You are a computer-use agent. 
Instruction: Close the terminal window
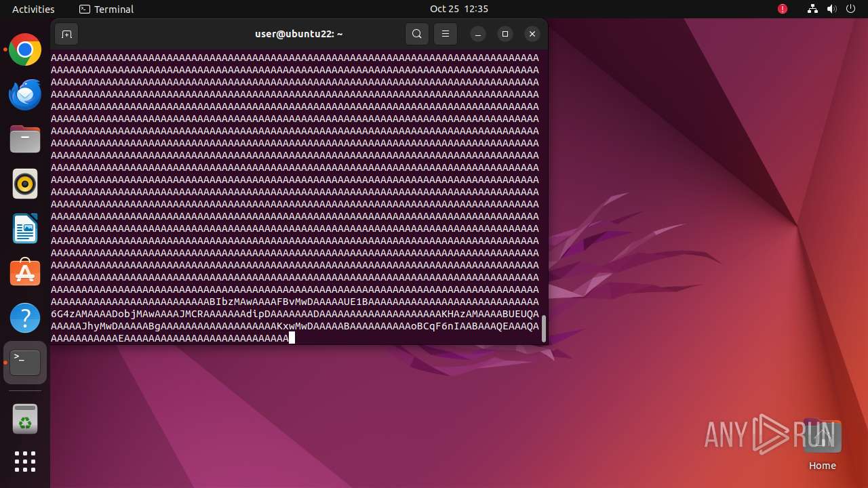tap(532, 34)
